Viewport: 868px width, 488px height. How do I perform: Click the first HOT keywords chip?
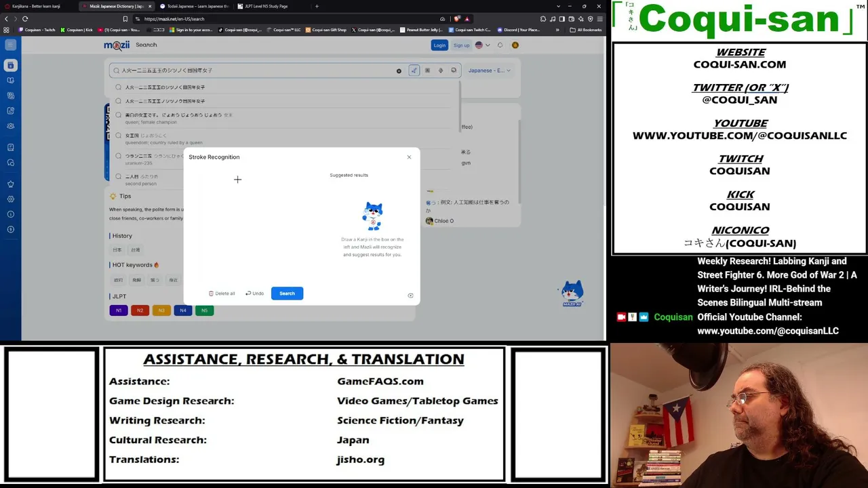click(119, 280)
